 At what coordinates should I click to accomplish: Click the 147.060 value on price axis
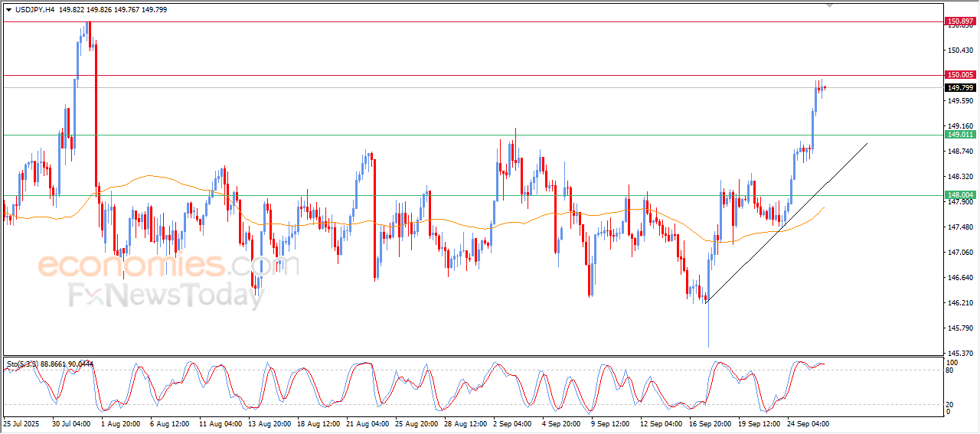tap(960, 253)
